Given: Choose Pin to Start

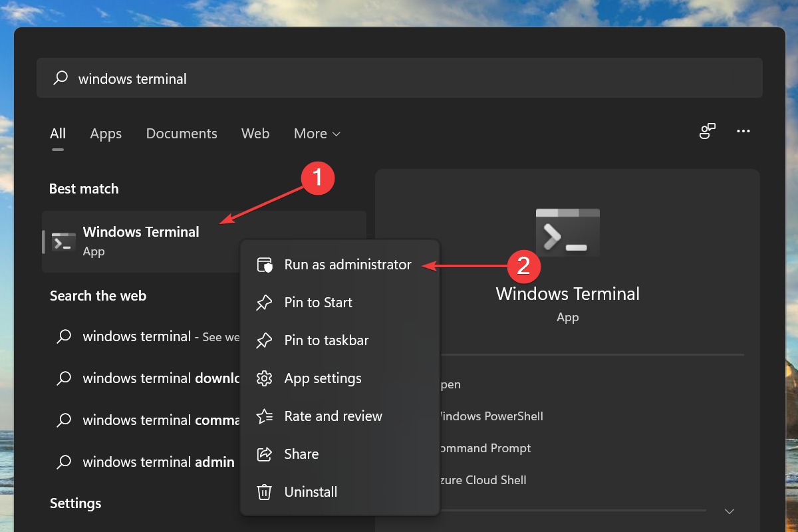Looking at the screenshot, I should click(339, 303).
